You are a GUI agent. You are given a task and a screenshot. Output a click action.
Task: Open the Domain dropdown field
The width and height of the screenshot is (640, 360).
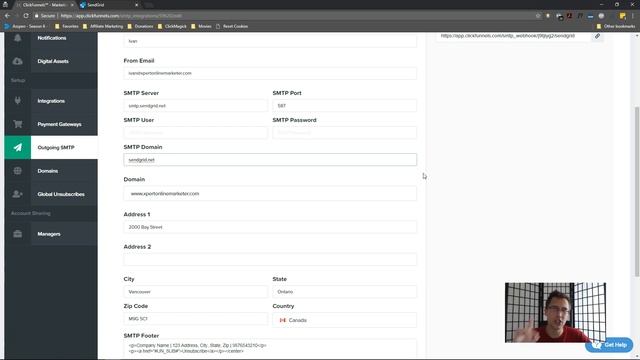(x=270, y=193)
